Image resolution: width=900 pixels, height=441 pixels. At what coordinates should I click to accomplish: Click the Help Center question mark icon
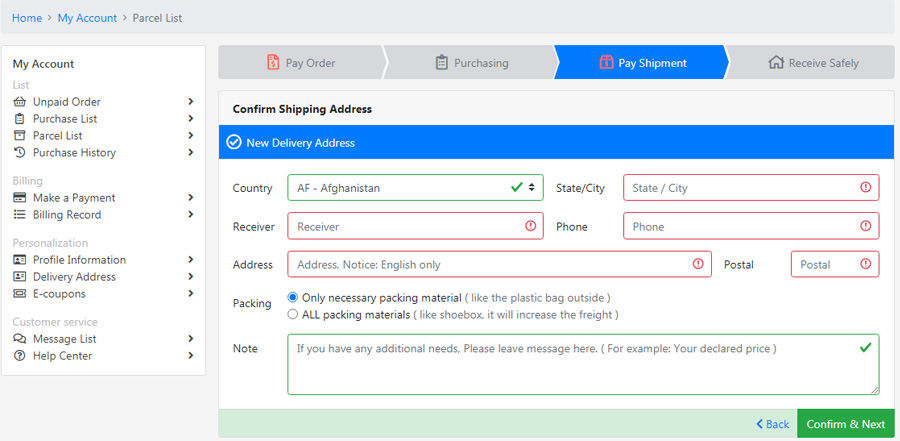coord(20,355)
